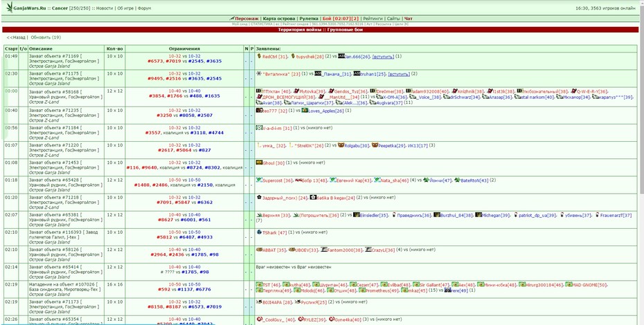The width and height of the screenshot is (644, 325).
Task: Click the brown mask icon beside Peepetka[29]
Action: [375, 145]
